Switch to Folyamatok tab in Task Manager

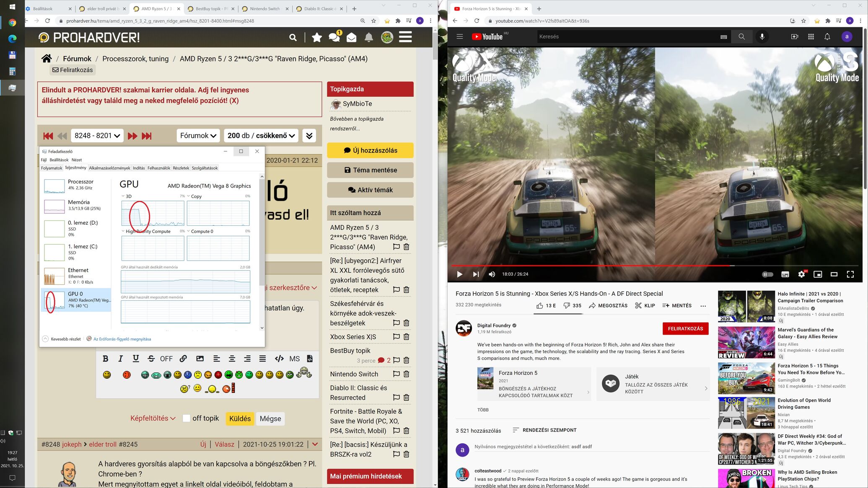tap(52, 168)
